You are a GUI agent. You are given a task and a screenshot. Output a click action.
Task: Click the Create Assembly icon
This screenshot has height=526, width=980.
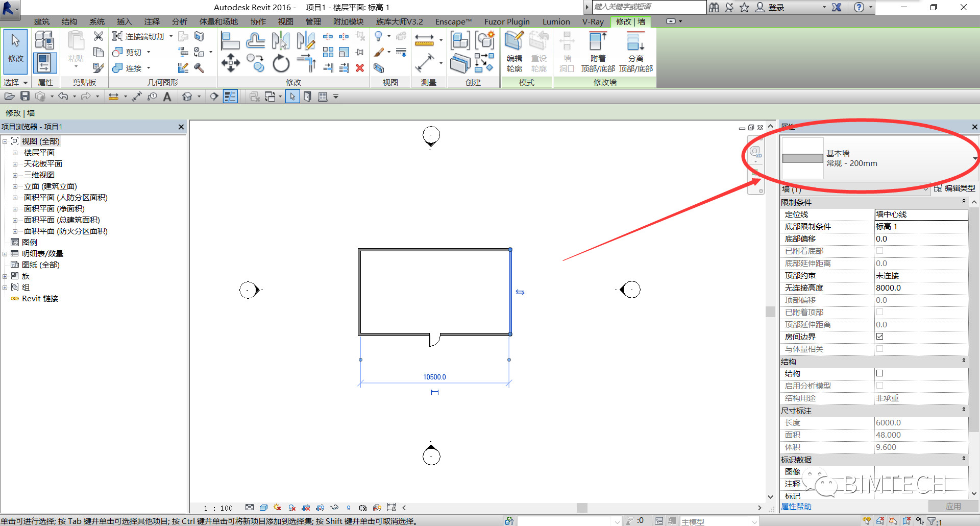tap(460, 40)
